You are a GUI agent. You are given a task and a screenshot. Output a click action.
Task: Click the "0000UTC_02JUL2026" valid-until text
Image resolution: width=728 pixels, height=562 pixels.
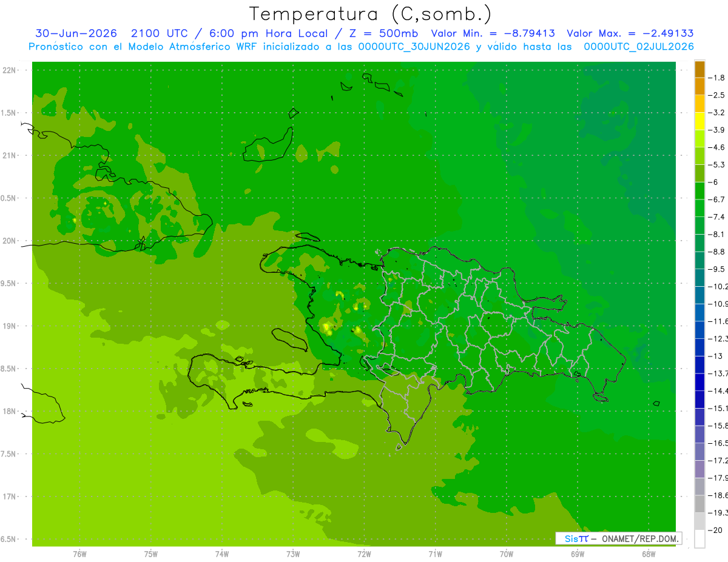[x=639, y=47]
